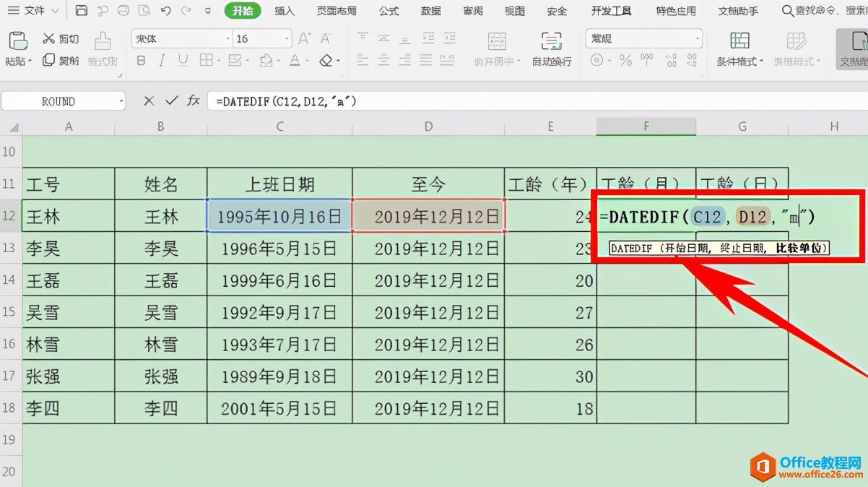This screenshot has height=487, width=868.
Task: Click the eraser clear icon
Action: [x=326, y=61]
